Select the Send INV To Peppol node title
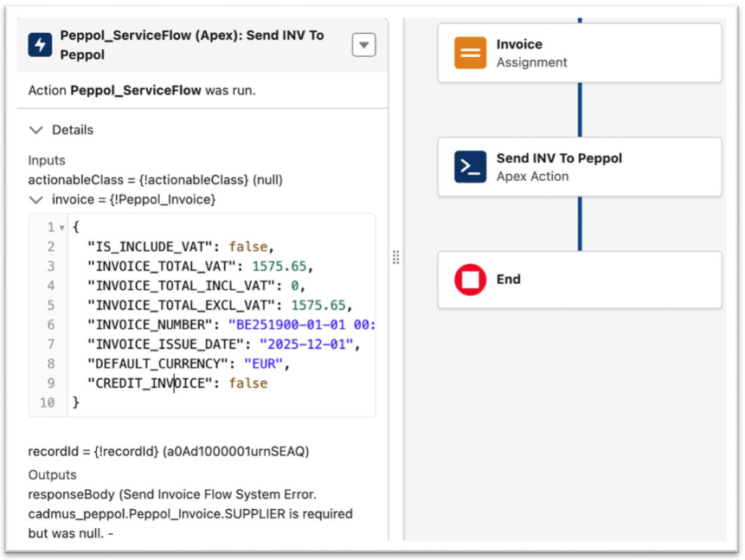This screenshot has width=745, height=560. [559, 158]
